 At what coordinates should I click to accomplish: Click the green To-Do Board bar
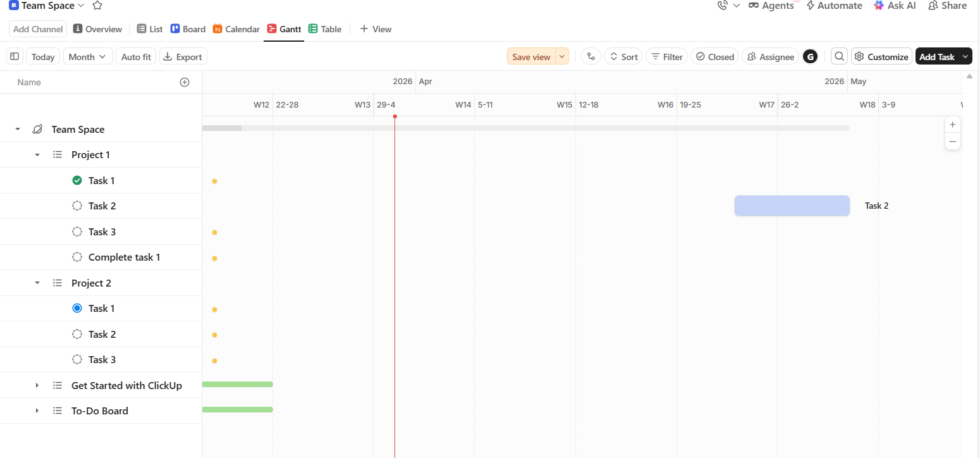(x=237, y=409)
